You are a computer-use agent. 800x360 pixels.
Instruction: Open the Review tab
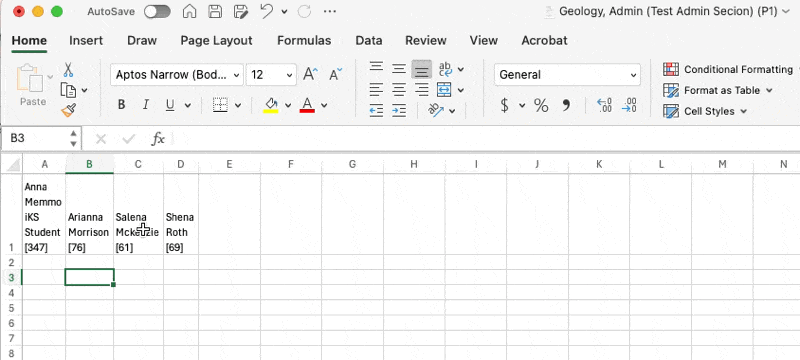(426, 41)
